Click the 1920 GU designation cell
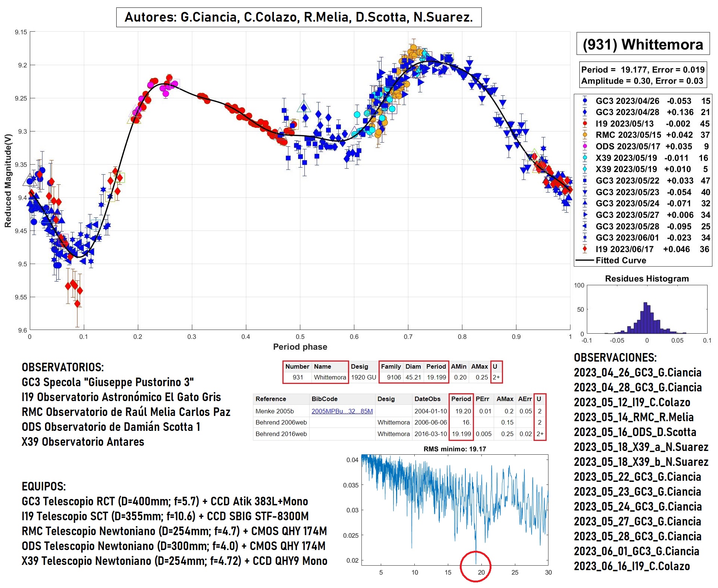 (x=364, y=377)
